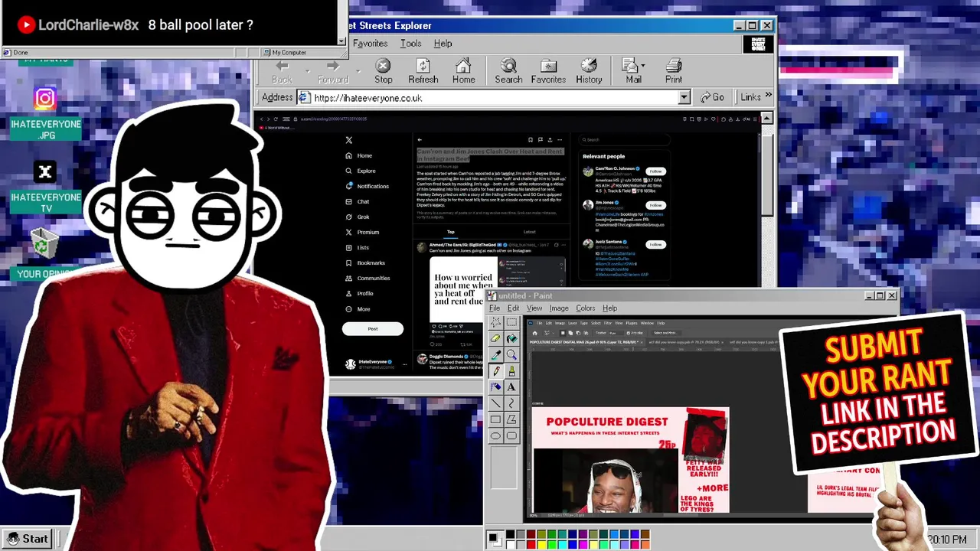Viewport: 980px width, 551px height.
Task: Click the Back button in Explorer toolbar
Action: click(282, 72)
